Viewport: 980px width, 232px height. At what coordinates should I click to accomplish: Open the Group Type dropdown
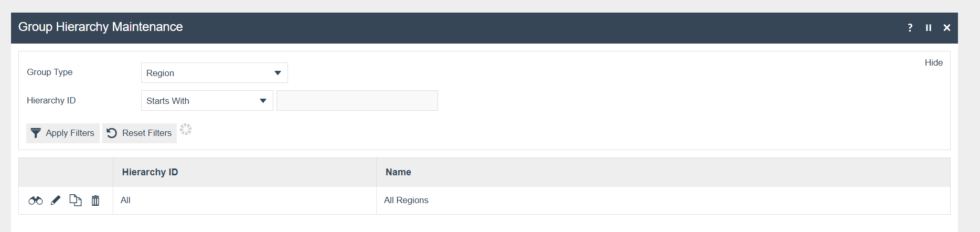(214, 73)
